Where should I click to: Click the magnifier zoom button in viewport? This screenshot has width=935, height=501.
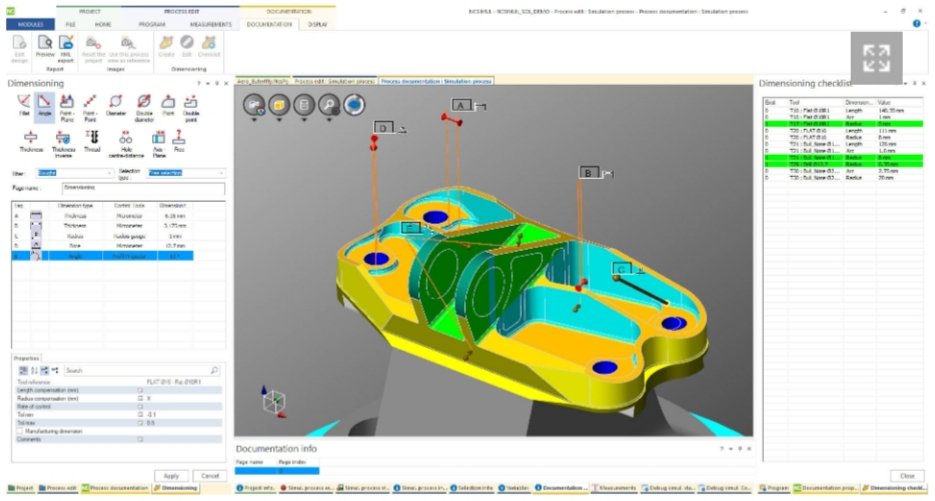[x=329, y=105]
